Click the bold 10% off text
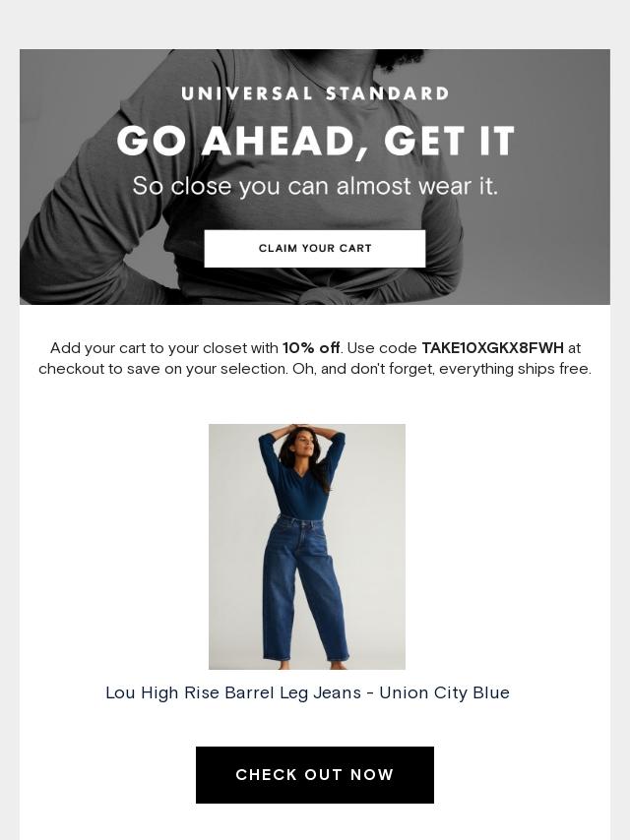 [x=311, y=348]
